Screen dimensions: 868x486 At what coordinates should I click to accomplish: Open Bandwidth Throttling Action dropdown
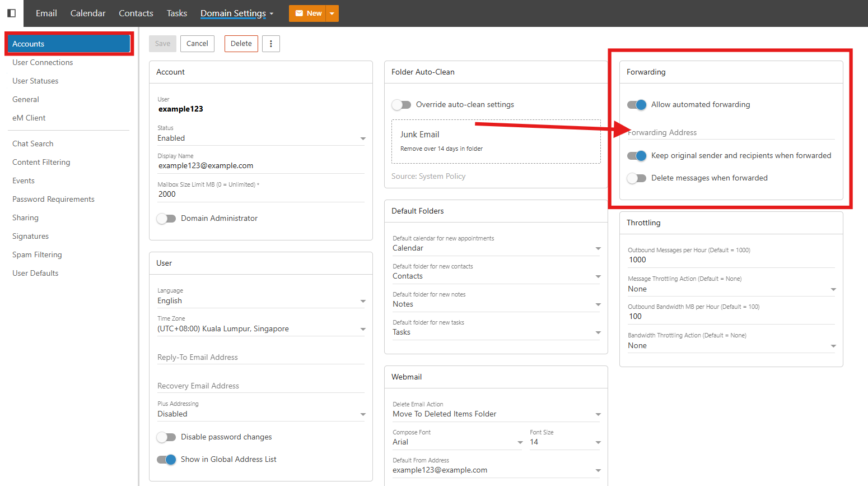[731, 346]
